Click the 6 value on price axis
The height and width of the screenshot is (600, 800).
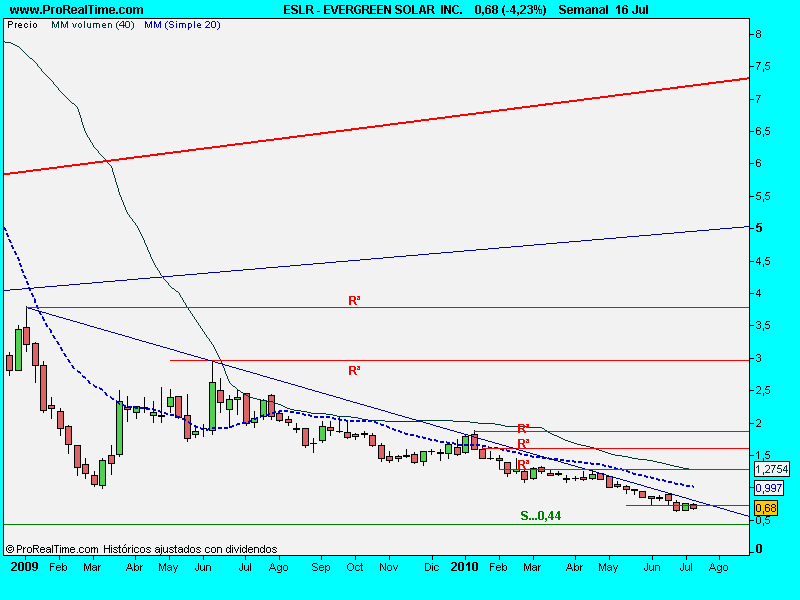(759, 163)
